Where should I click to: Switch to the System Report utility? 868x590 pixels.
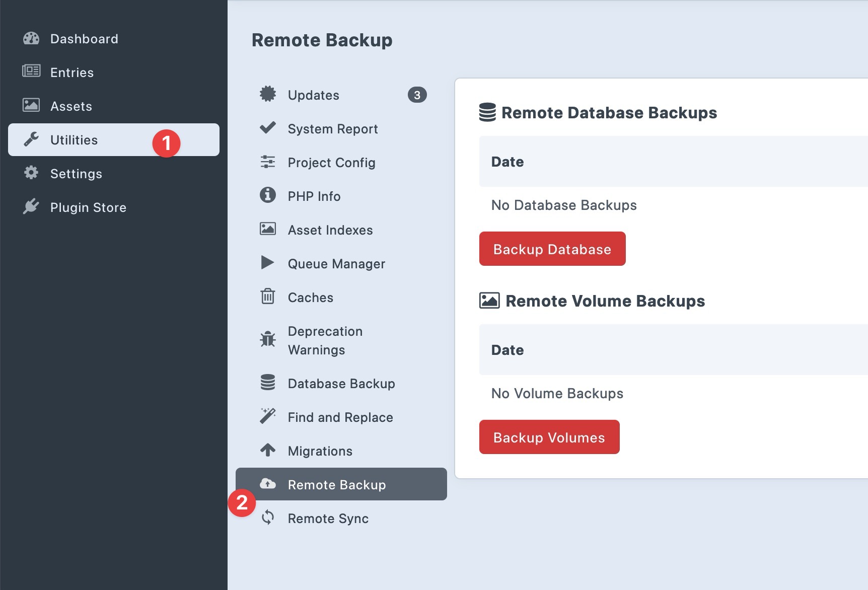pos(332,129)
